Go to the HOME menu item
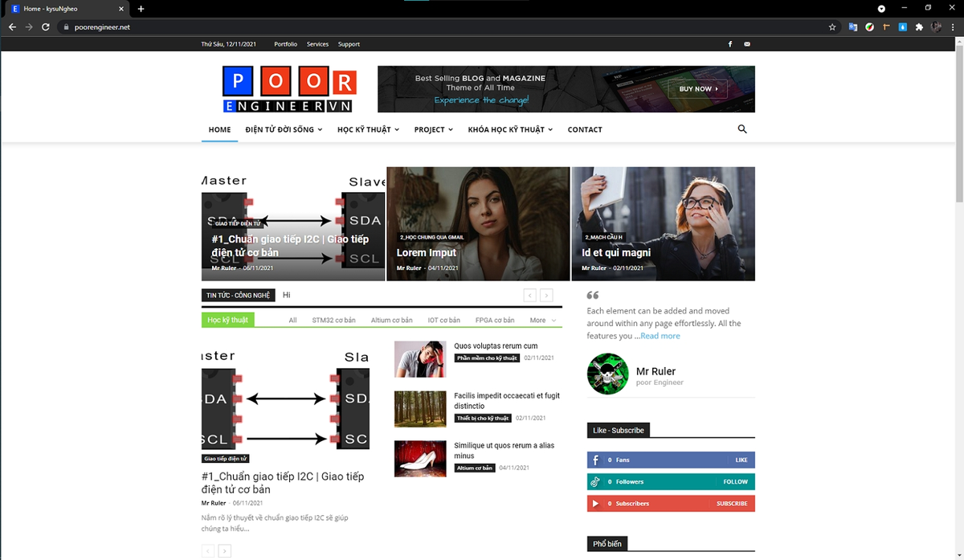The image size is (964, 560). point(219,129)
